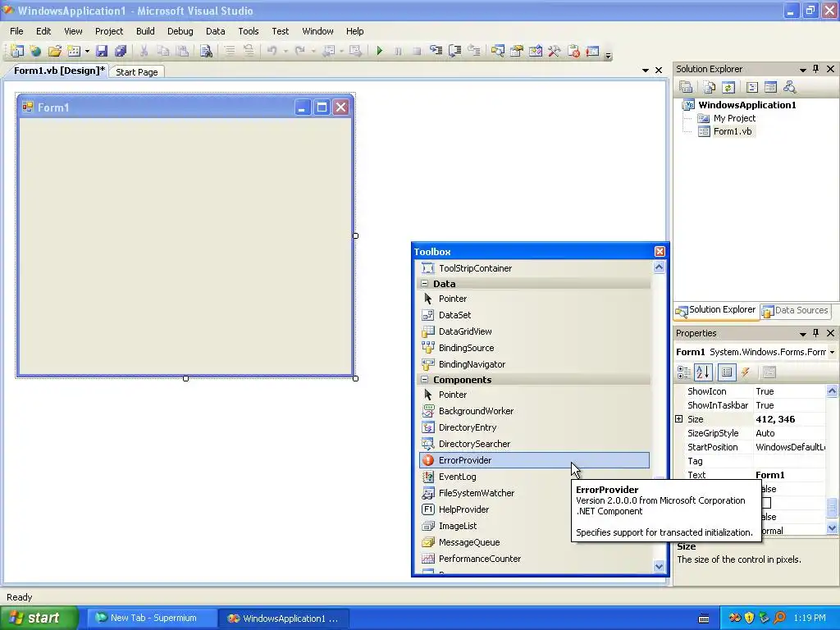Viewport: 840px width, 630px height.
Task: Select the ErrorProvider component in Toolbox
Action: coord(534,460)
